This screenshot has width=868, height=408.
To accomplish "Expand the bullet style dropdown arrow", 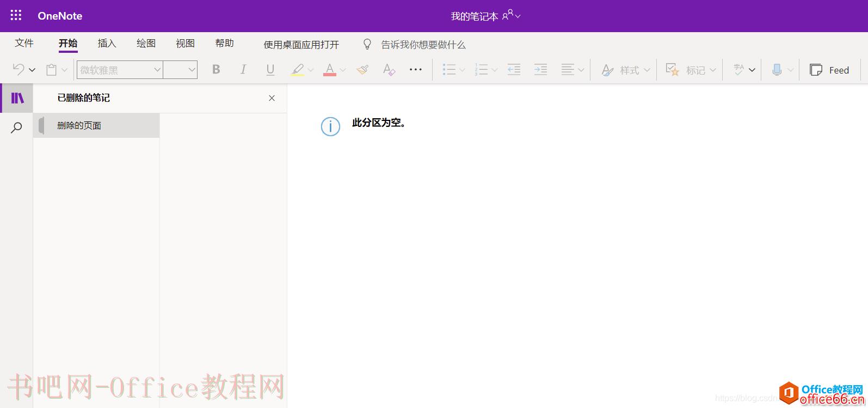I will pyautogui.click(x=463, y=70).
